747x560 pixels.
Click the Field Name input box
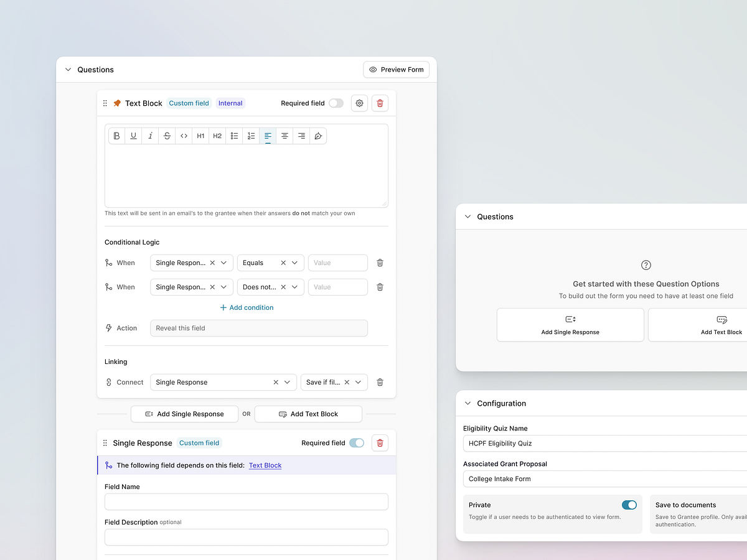click(x=246, y=502)
